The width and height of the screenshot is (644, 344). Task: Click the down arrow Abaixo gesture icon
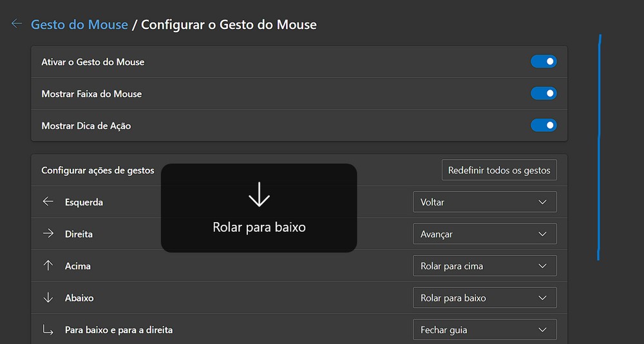tap(48, 298)
